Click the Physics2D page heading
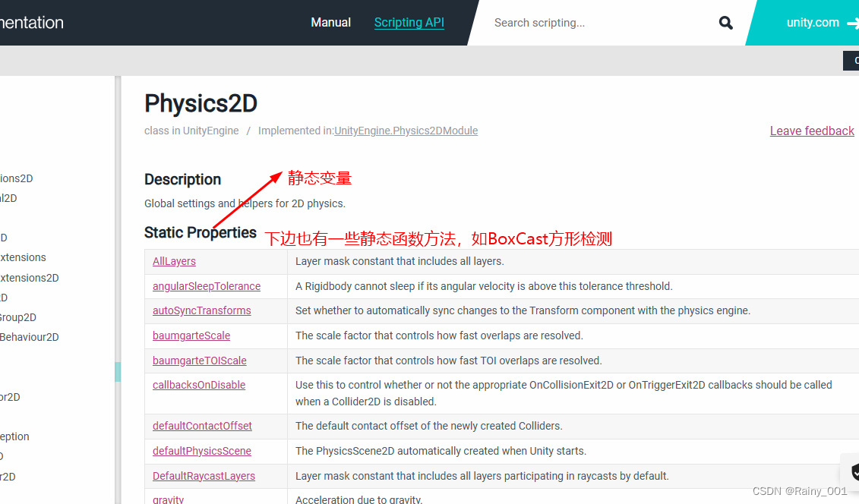Image resolution: width=859 pixels, height=504 pixels. click(x=201, y=103)
